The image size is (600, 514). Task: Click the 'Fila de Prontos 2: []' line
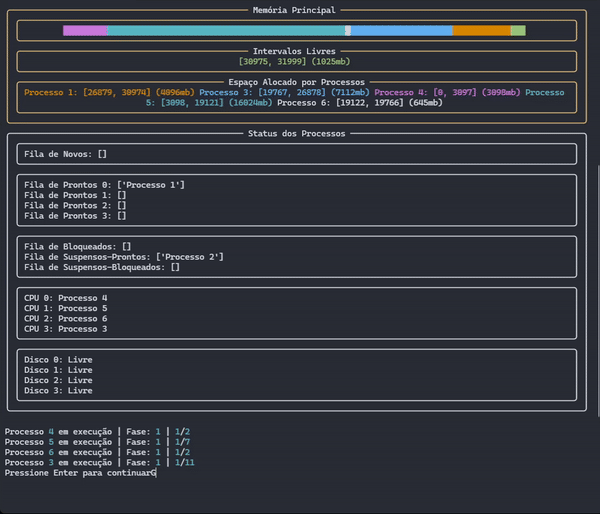[x=75, y=206]
